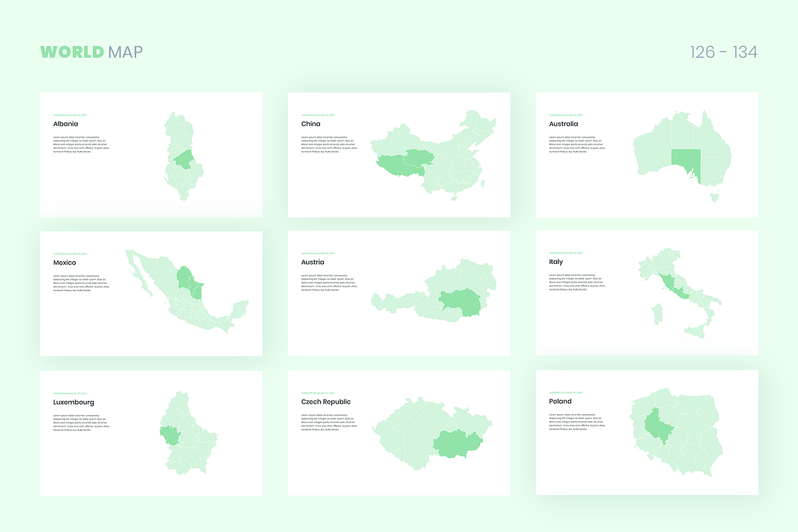Click the body paragraph under the Italy title
This screenshot has width=798, height=532.
point(577,283)
